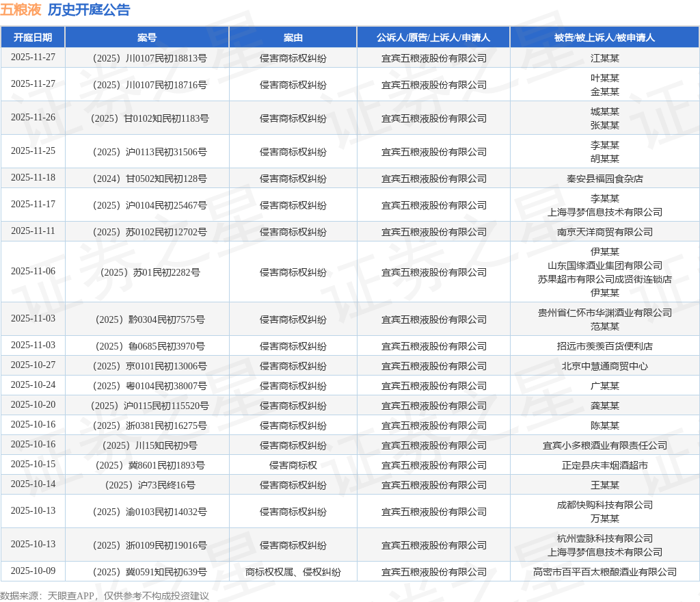Click defendant 秦安县福园食杂店
Screen dimensions: 700x602
[604, 179]
